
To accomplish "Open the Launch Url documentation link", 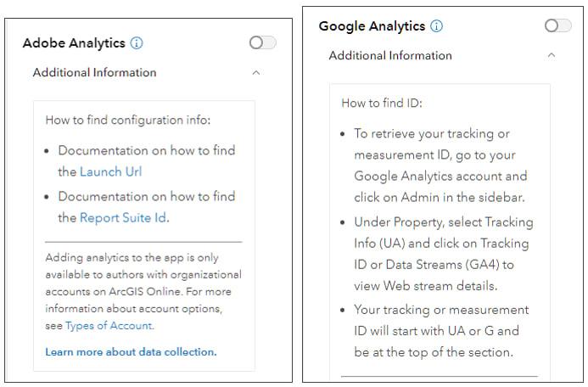I will [x=110, y=171].
